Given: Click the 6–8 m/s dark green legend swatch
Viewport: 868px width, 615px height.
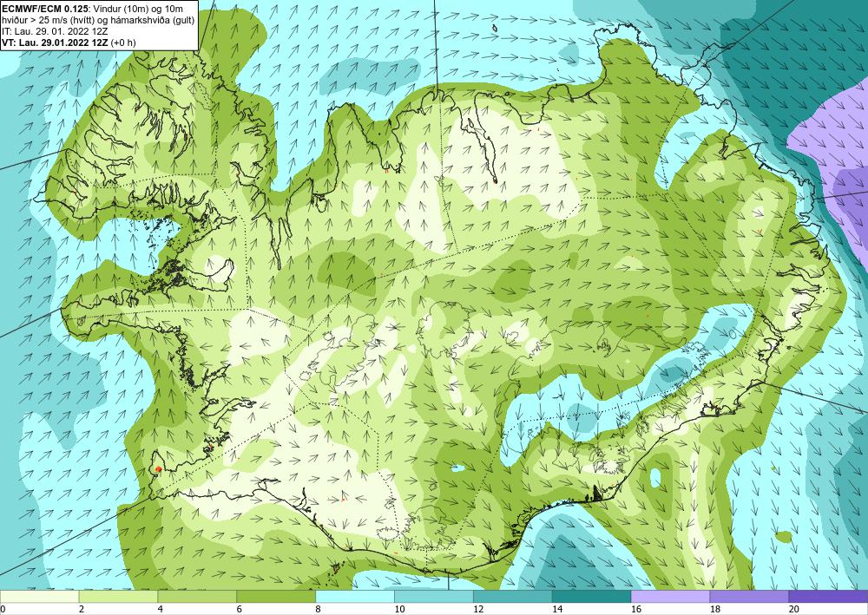Looking at the screenshot, I should pyautogui.click(x=276, y=597).
